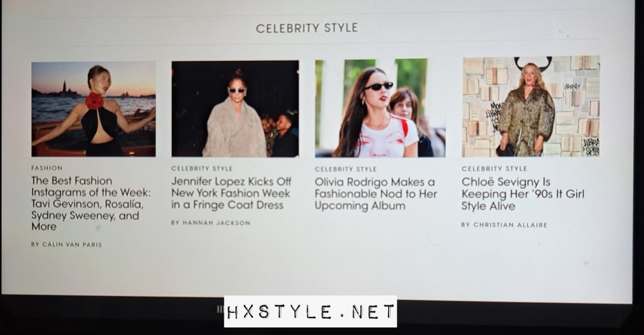Select Celebrity Style tag above Olivia Rodrigo headline

pos(345,169)
